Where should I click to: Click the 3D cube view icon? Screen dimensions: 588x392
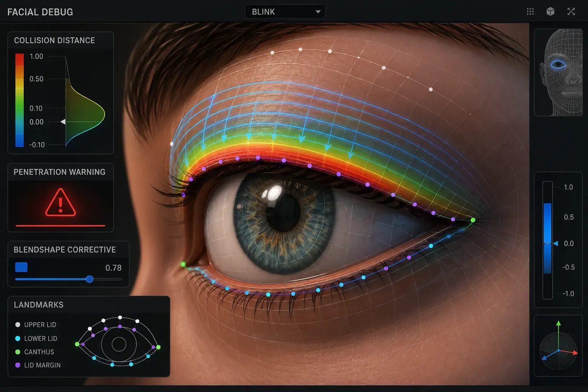550,11
